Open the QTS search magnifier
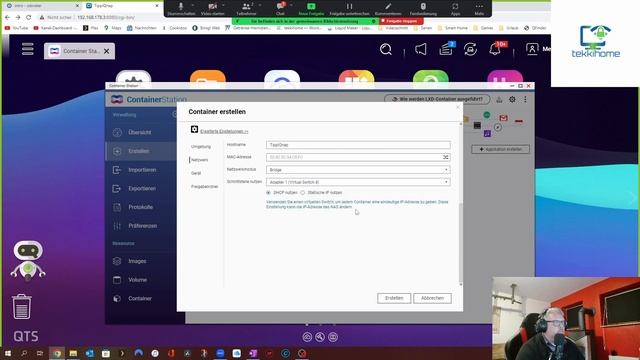The image size is (640, 360). coord(386,49)
